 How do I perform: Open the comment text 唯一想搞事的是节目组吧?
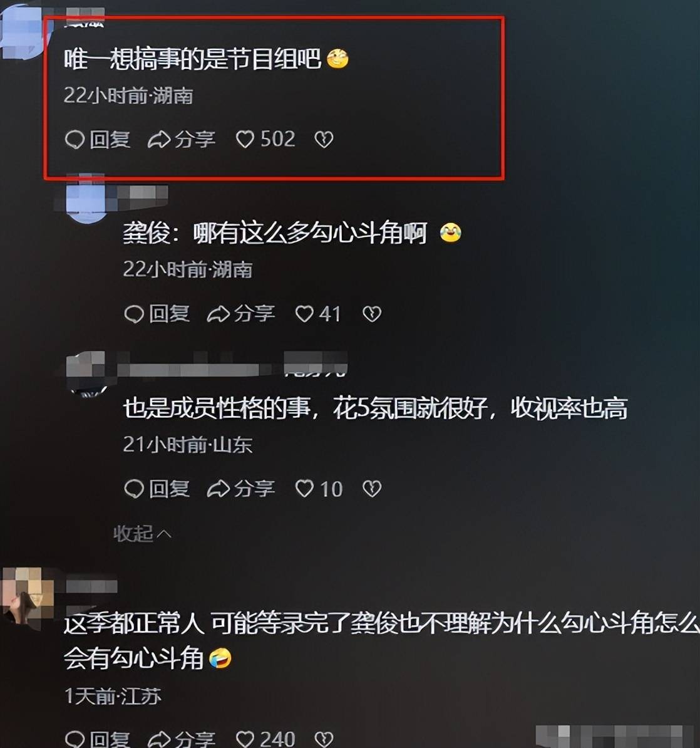click(193, 59)
